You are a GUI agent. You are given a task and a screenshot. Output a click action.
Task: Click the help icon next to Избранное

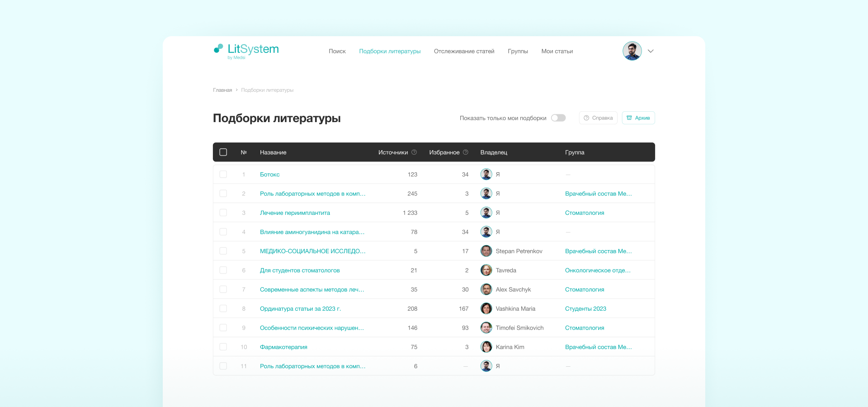click(x=466, y=152)
